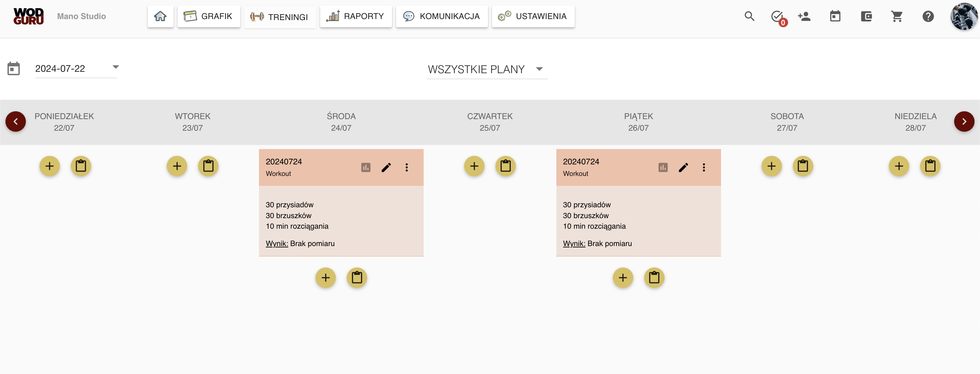Click the home icon button
This screenshot has width=980, height=374.
tap(160, 16)
